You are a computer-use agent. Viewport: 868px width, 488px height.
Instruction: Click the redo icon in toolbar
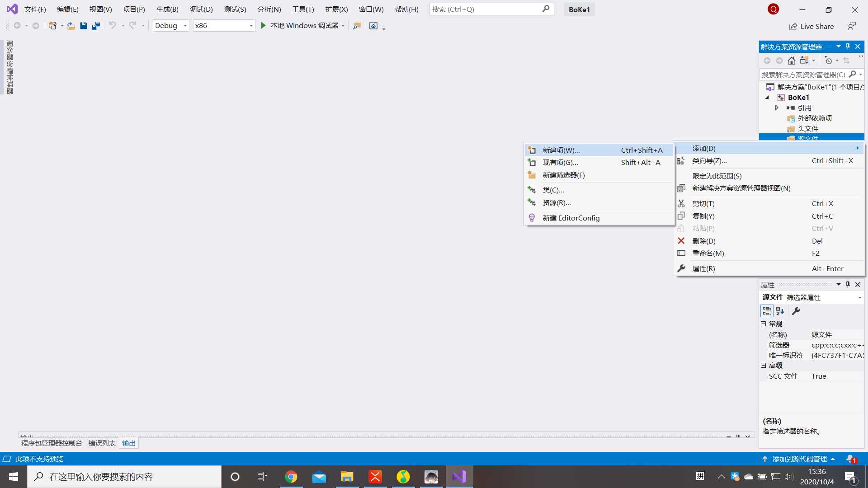coord(132,25)
